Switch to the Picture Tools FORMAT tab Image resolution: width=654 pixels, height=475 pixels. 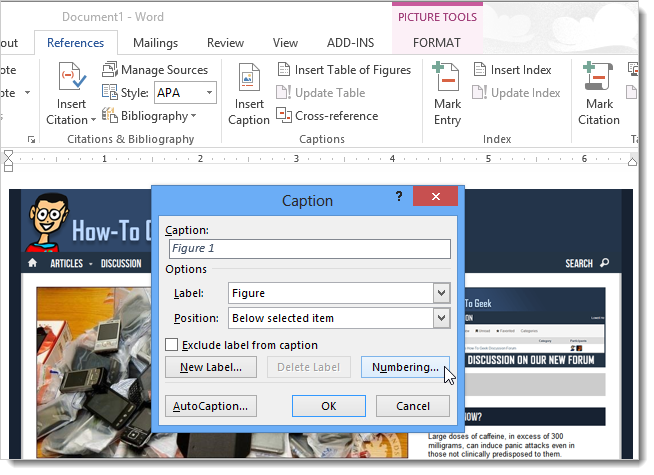tap(437, 43)
